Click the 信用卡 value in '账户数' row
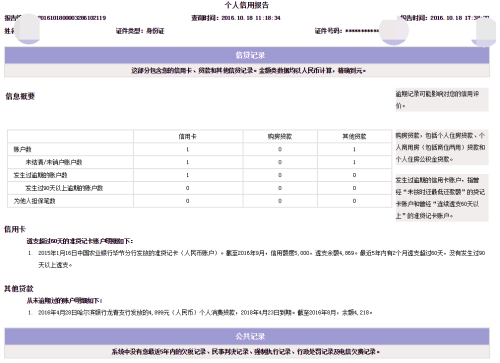Screen dimensions: 500x363 (x=188, y=149)
